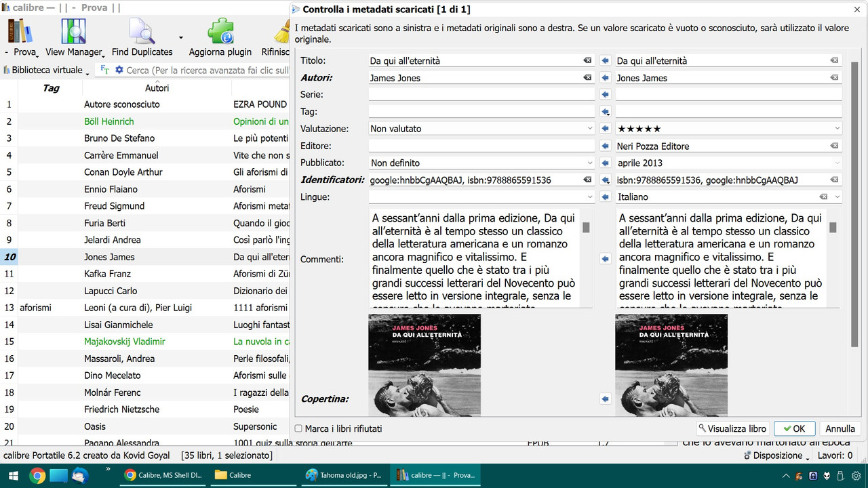Clear the original identifiers field on right
The width and height of the screenshot is (868, 488).
tap(834, 180)
